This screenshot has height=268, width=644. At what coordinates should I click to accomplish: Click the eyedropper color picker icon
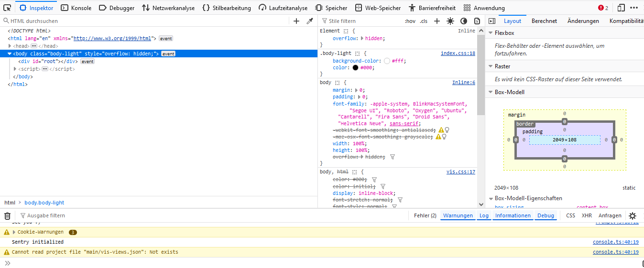(x=310, y=21)
